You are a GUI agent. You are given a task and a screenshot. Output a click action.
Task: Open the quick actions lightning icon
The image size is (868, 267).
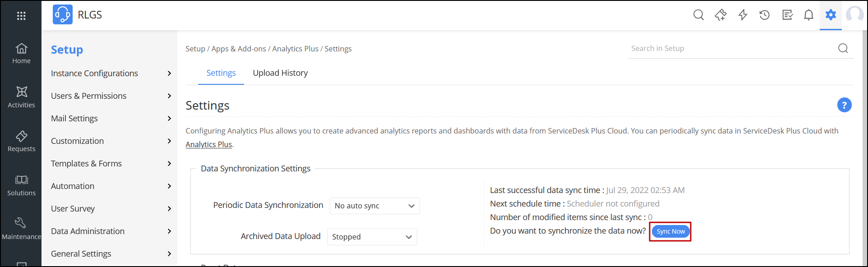pyautogui.click(x=743, y=15)
